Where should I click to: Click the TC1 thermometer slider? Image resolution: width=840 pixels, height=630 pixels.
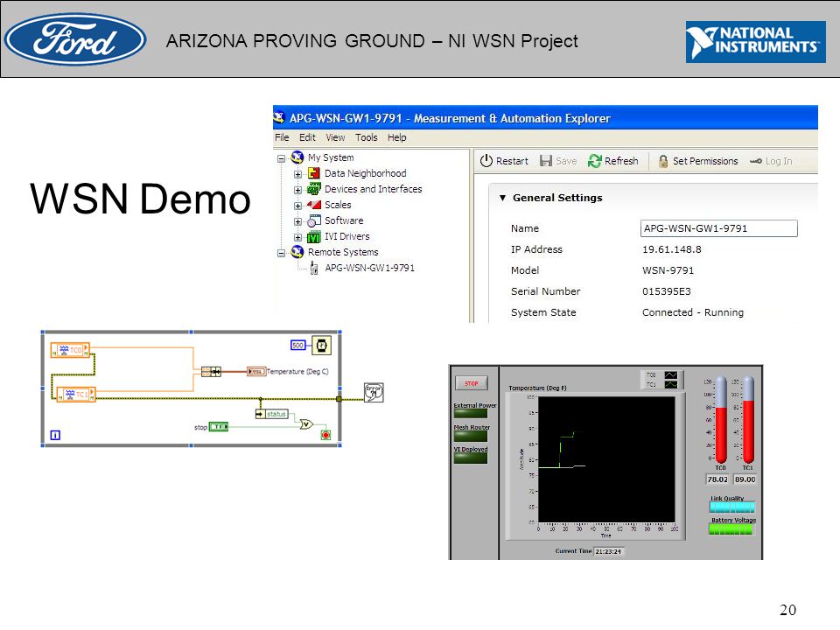coord(748,419)
